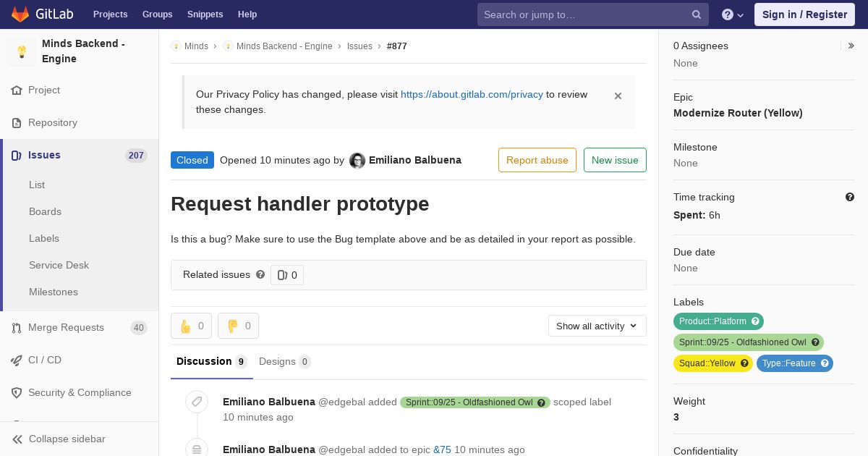
Task: Click the Closed status badge
Action: click(x=192, y=160)
